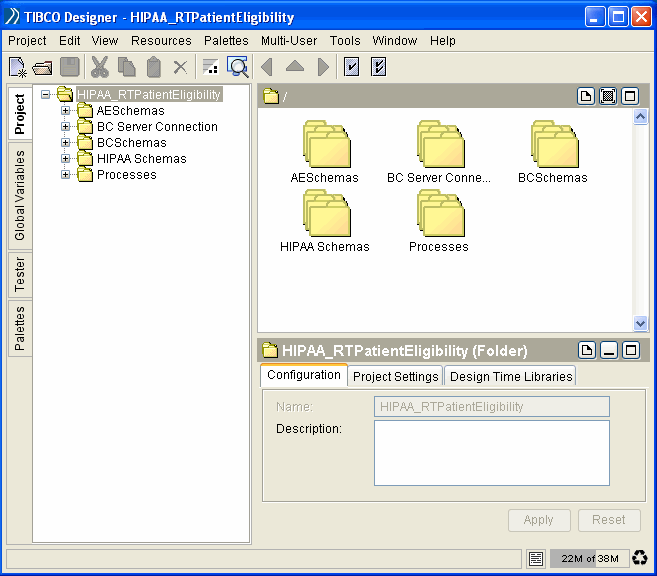Click the Open Project toolbar icon
Screen dimensions: 657x576
point(42,67)
